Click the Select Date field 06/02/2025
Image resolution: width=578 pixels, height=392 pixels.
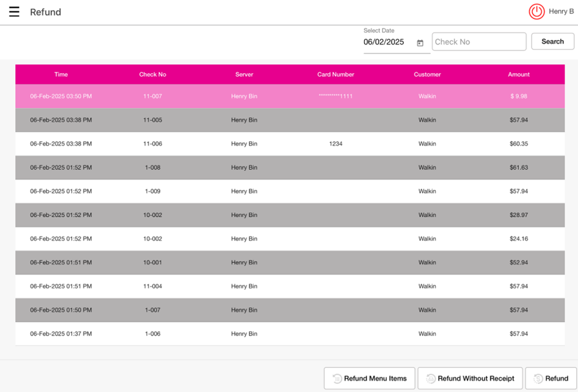click(x=384, y=42)
